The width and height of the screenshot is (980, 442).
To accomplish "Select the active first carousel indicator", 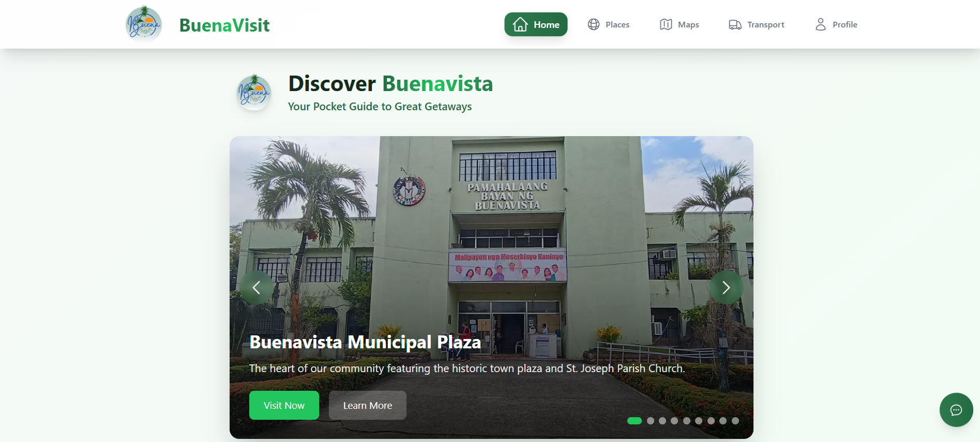I will pos(635,421).
